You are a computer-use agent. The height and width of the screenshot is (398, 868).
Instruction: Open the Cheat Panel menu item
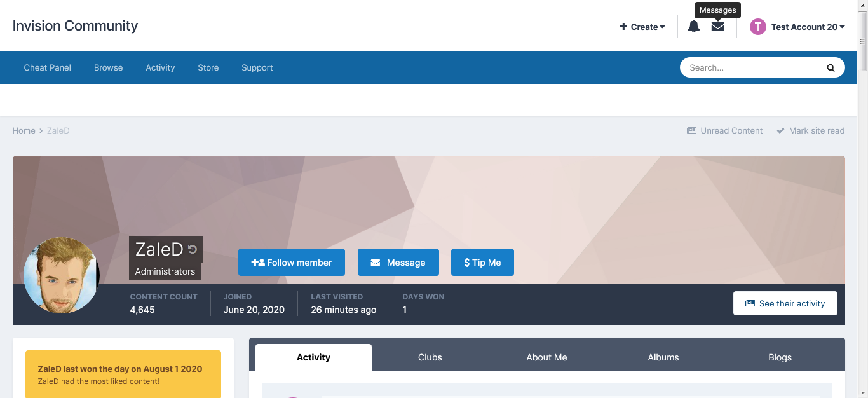(x=48, y=67)
